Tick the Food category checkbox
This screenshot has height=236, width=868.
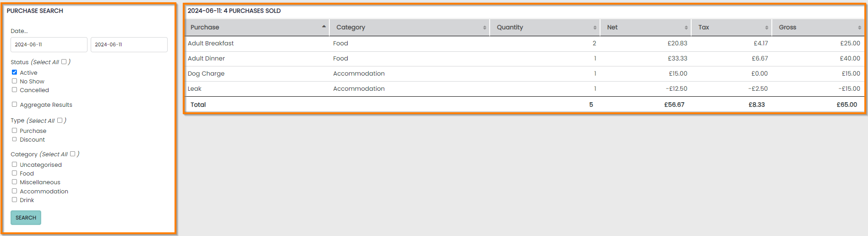pos(15,173)
